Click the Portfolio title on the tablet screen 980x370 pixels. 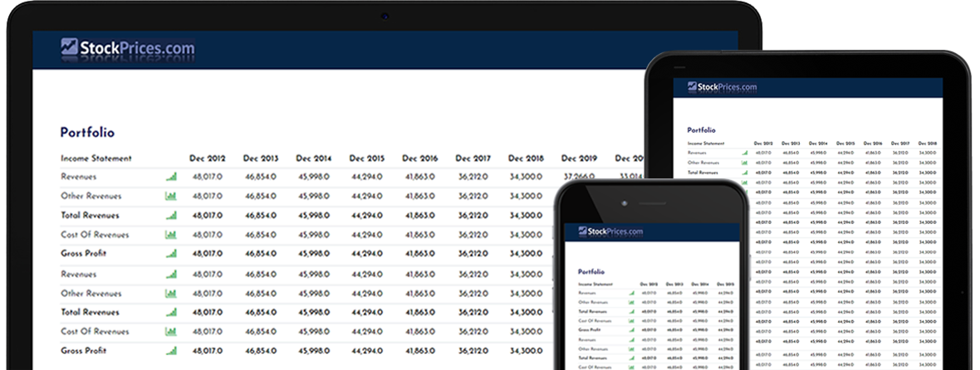pyautogui.click(x=701, y=130)
